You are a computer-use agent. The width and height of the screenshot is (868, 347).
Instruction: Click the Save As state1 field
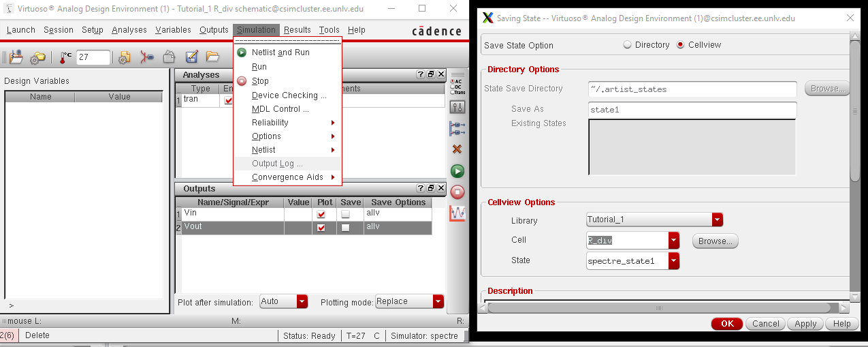coord(692,109)
